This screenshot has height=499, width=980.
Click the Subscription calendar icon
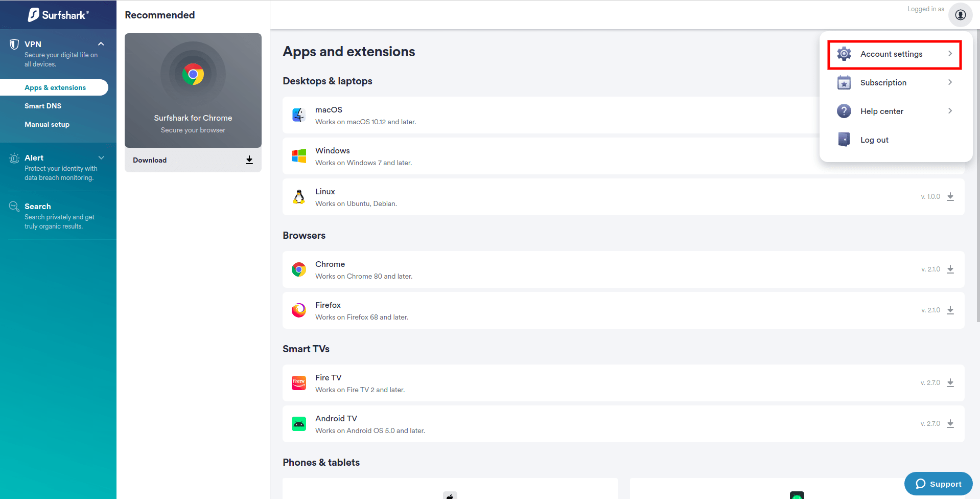(844, 82)
